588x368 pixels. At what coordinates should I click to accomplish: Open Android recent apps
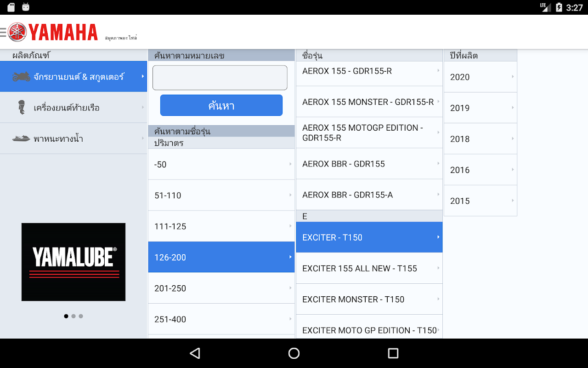tap(393, 353)
